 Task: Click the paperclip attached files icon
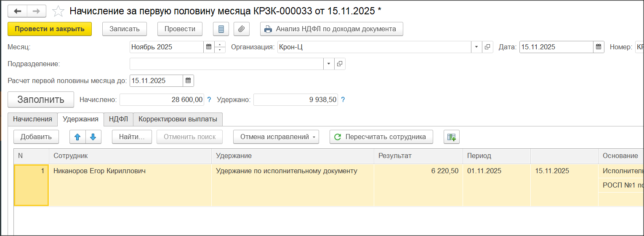[x=241, y=29]
